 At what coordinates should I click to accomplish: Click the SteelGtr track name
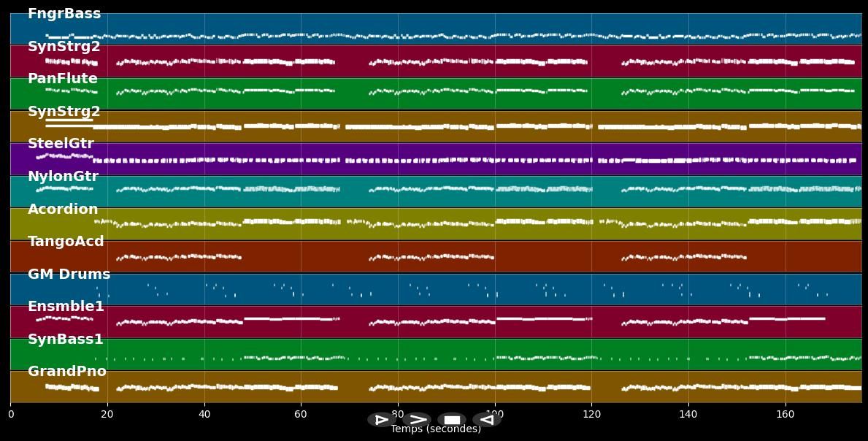coord(61,144)
